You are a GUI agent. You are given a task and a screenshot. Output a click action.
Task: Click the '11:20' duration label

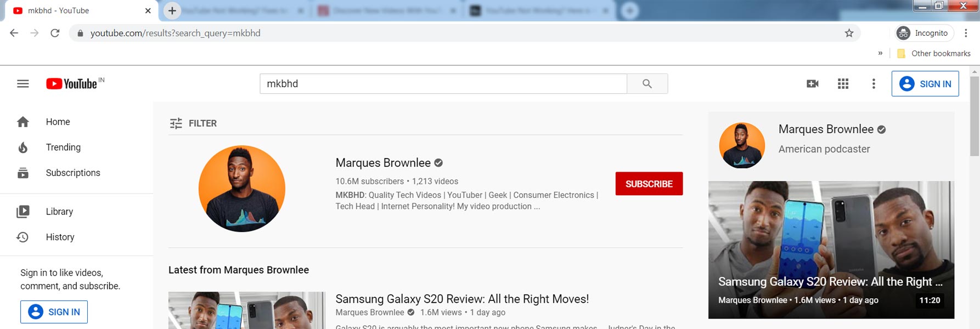930,300
